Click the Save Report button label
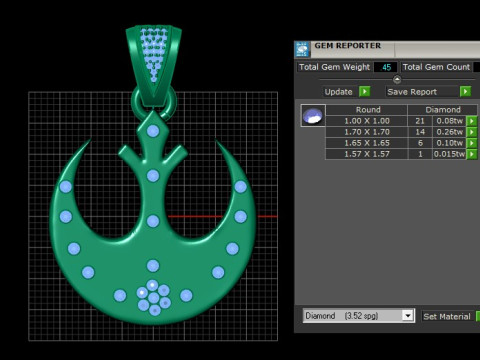The image size is (480, 360). (412, 92)
